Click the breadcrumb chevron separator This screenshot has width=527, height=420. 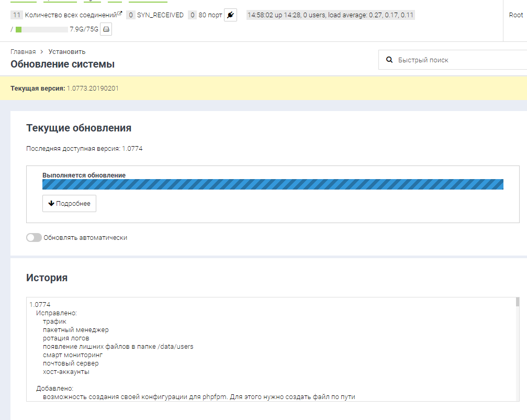coord(42,52)
